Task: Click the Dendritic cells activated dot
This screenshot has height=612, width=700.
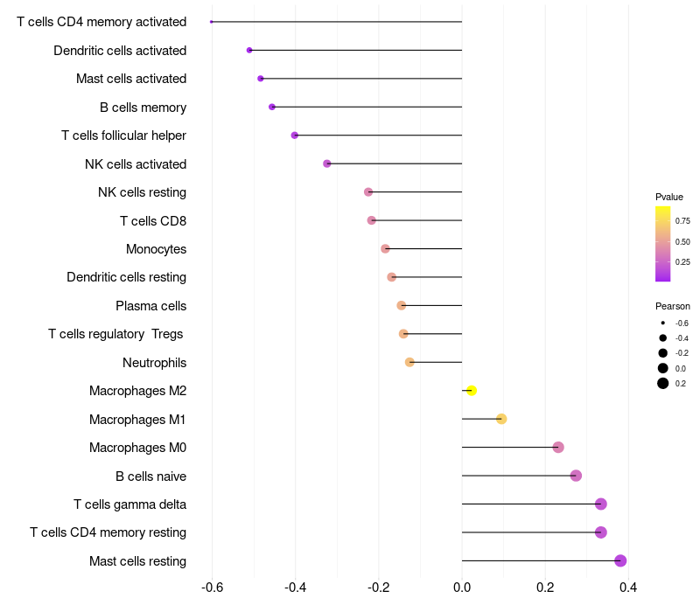Action: point(249,51)
